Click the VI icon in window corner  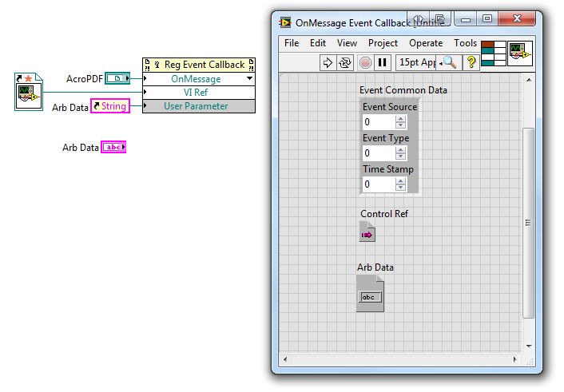coord(520,53)
